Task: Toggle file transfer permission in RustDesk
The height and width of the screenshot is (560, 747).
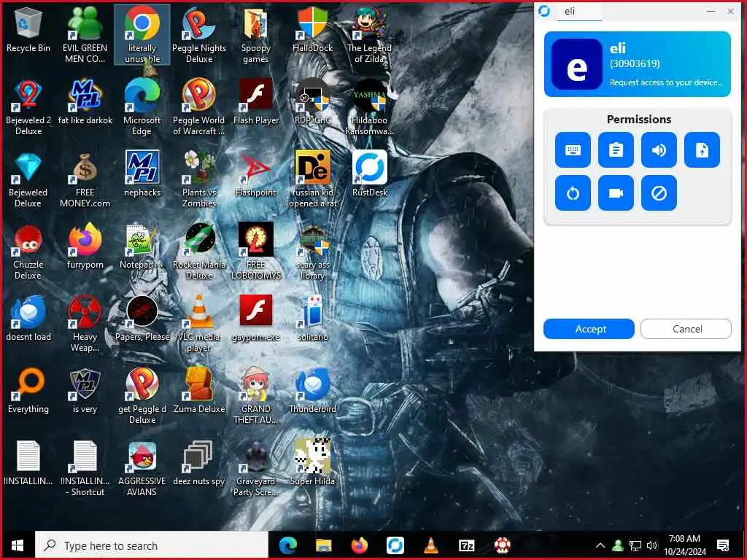Action: click(x=702, y=150)
